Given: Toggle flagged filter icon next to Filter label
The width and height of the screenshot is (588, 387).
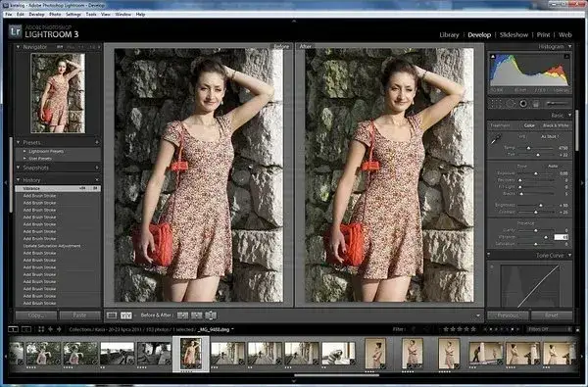Looking at the screenshot, I should coord(414,329).
